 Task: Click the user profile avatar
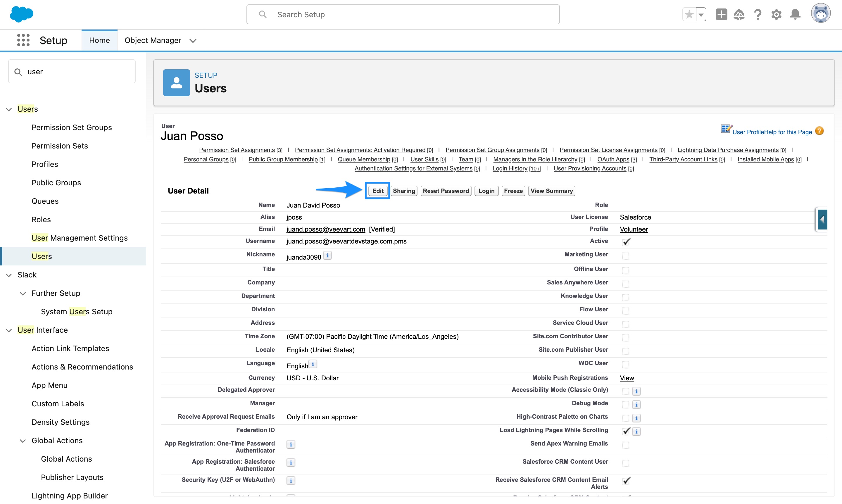tap(821, 13)
